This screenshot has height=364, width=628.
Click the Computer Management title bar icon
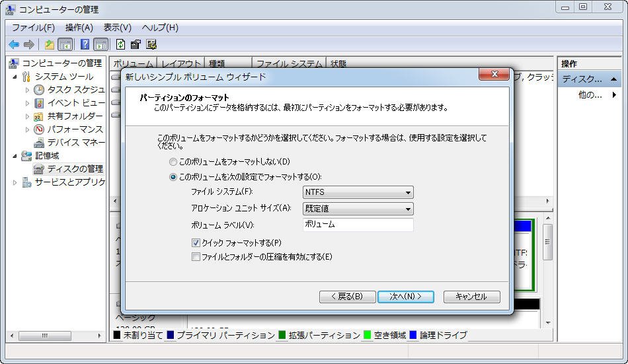click(11, 9)
